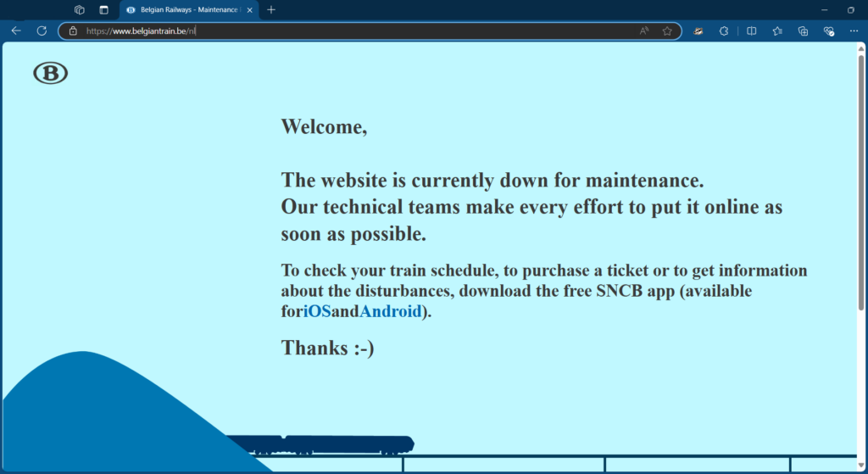The height and width of the screenshot is (474, 868).
Task: Open browser essentials heart icon
Action: tap(829, 31)
